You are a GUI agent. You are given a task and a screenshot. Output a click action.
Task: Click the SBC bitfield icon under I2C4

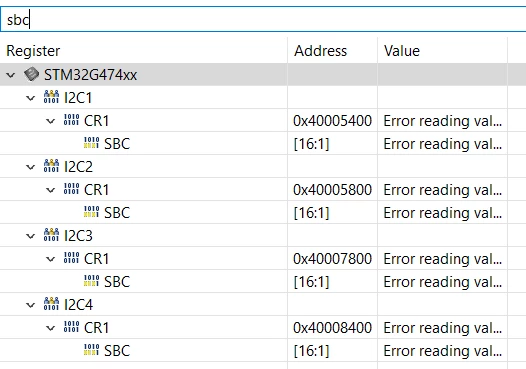click(91, 350)
